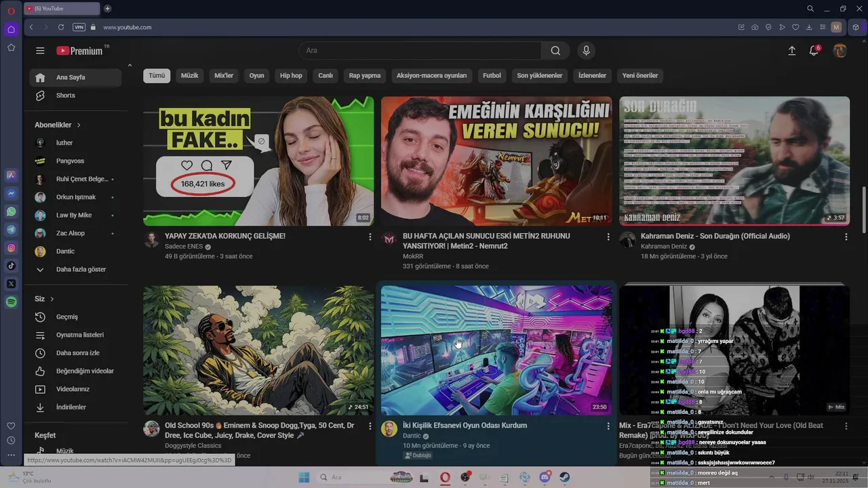Start voice search with microphone icon
This screenshot has width=868, height=488.
tap(587, 51)
